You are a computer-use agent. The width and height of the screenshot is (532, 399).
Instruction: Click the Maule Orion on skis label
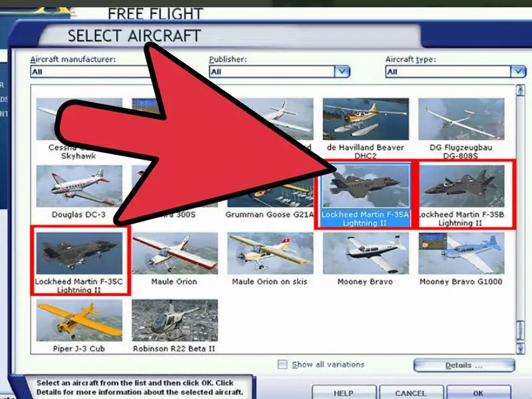[x=270, y=281]
